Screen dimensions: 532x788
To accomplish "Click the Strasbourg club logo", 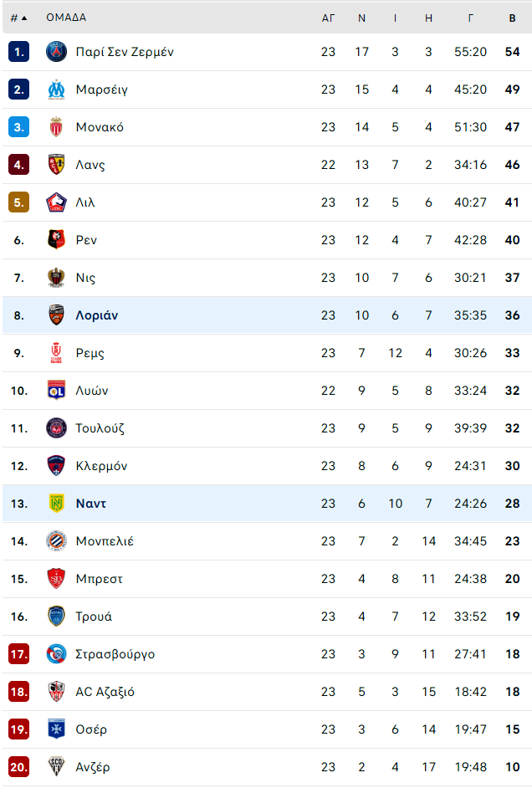I will click(x=56, y=654).
